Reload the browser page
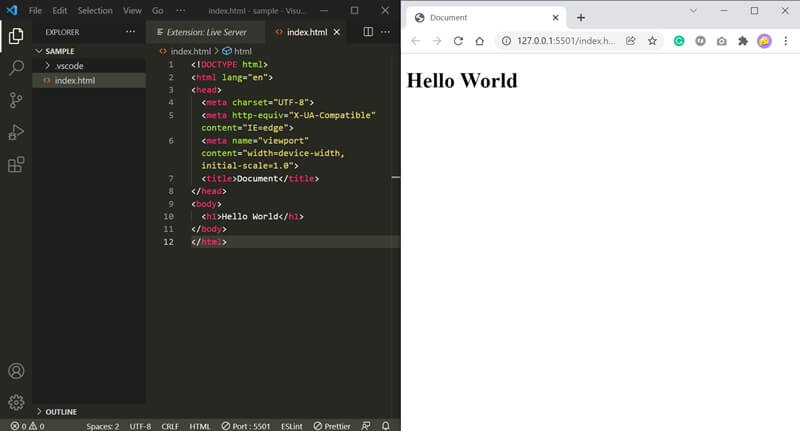 [x=458, y=41]
